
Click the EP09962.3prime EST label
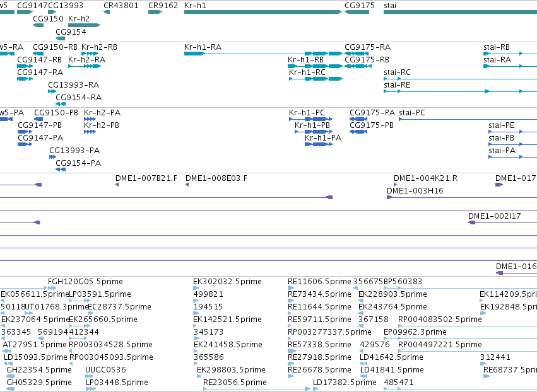(415, 332)
